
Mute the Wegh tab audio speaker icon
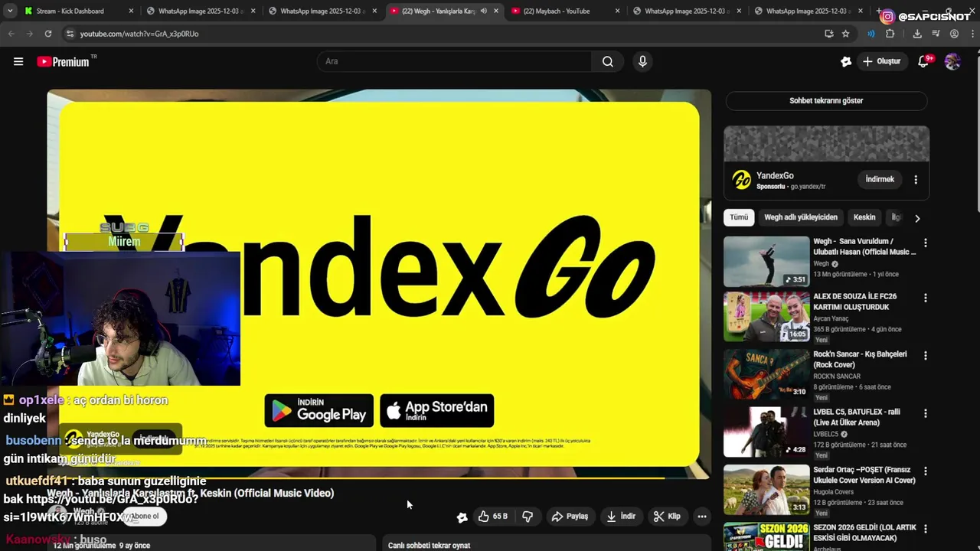(x=483, y=11)
